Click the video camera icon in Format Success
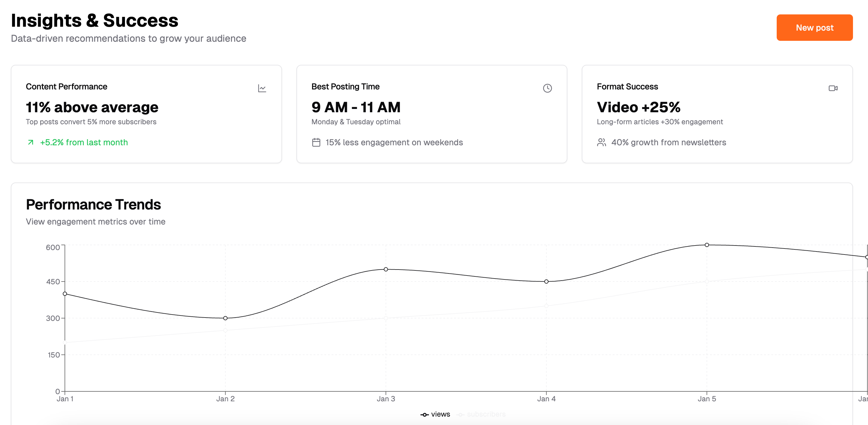868x425 pixels. tap(833, 88)
